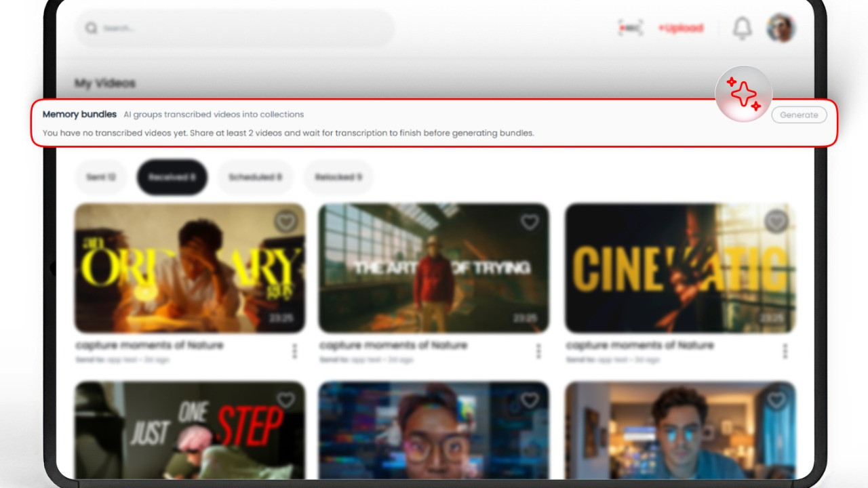
Task: Focus the Search input field
Action: 235,28
